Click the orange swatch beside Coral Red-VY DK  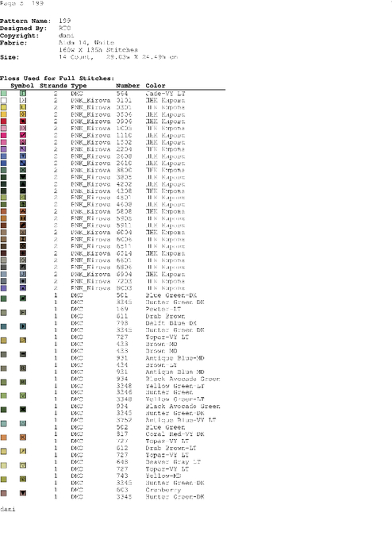click(x=3, y=437)
